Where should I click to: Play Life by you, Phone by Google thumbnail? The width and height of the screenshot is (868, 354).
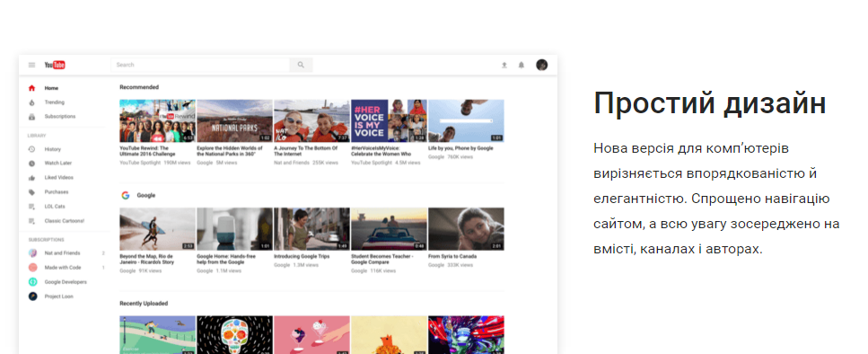coord(466,120)
